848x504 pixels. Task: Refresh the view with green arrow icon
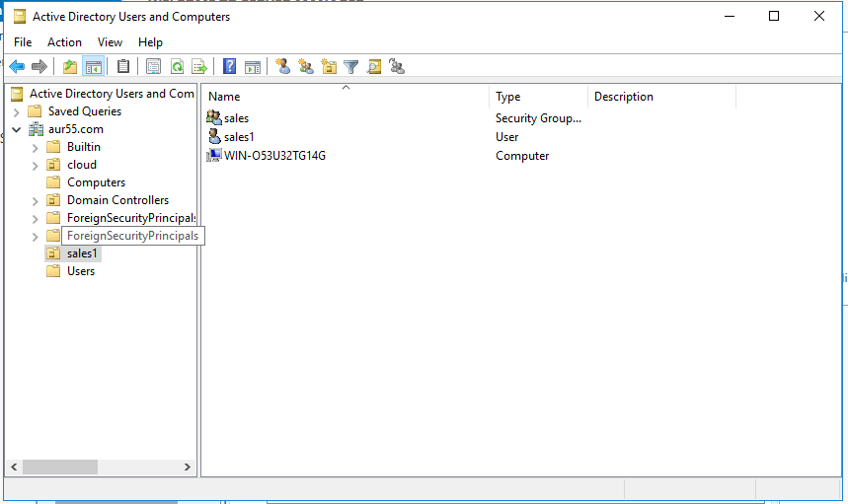[x=177, y=66]
